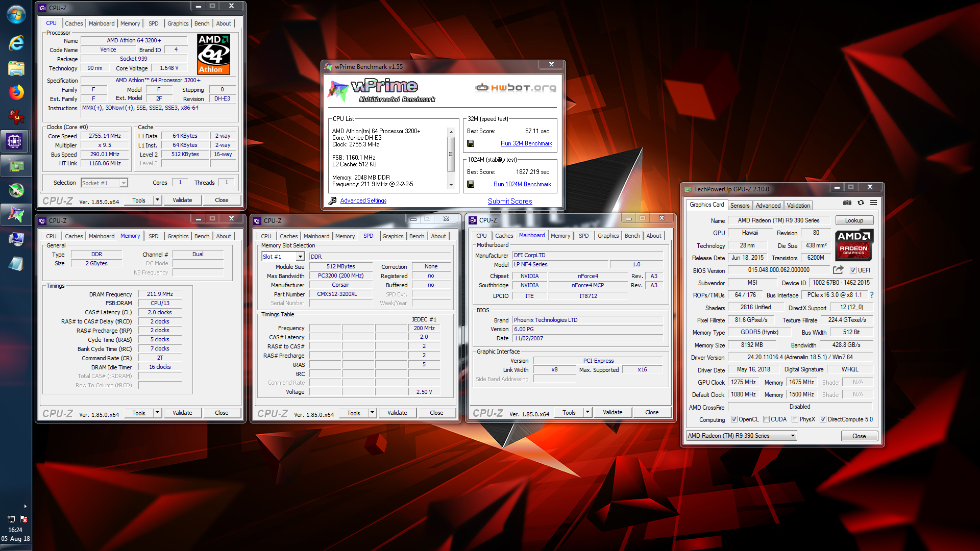Screen dimensions: 980x551
Task: Expand the Tools arrow in the CPU-Z Mainboard window
Action: [x=587, y=412]
